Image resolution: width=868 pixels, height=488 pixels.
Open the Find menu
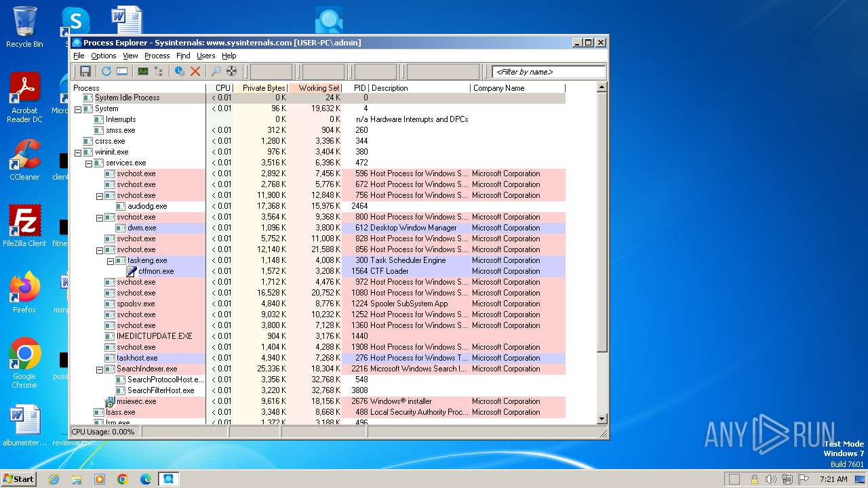[x=183, y=56]
